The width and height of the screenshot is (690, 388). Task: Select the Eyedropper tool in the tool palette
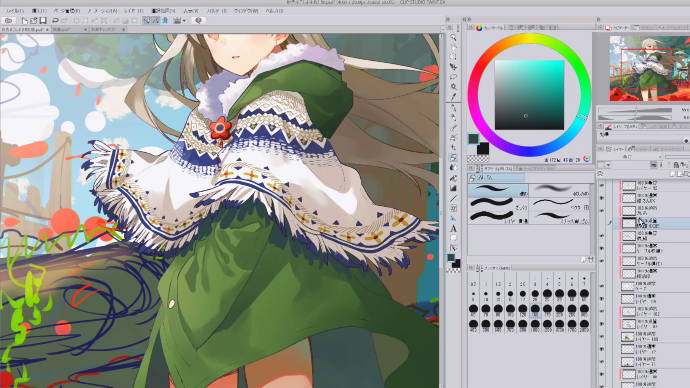(x=453, y=96)
